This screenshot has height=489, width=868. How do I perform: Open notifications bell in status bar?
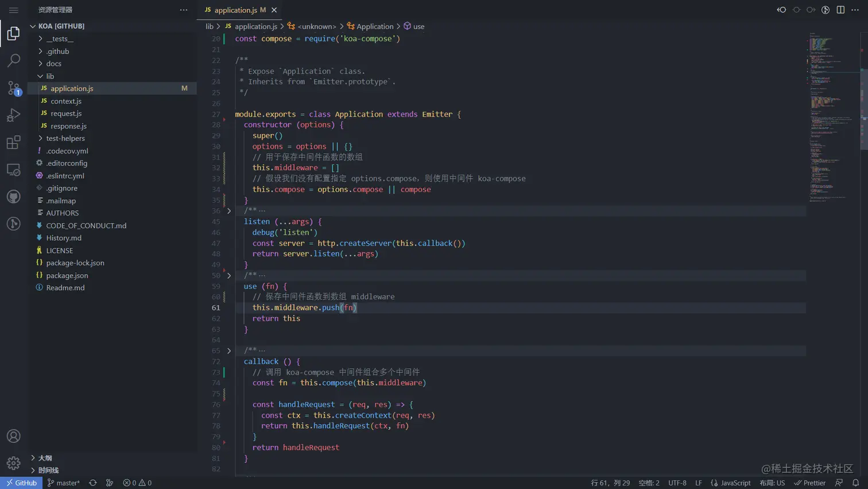(855, 483)
